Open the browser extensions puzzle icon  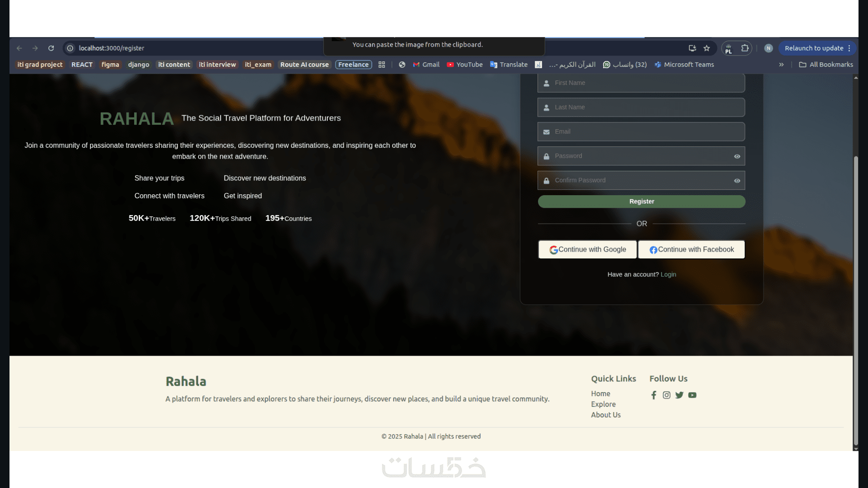coord(745,48)
